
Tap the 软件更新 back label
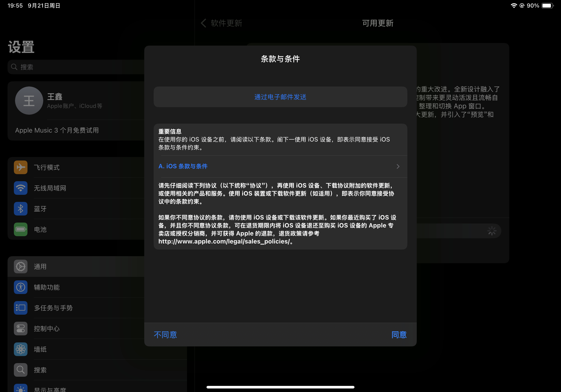point(226,23)
